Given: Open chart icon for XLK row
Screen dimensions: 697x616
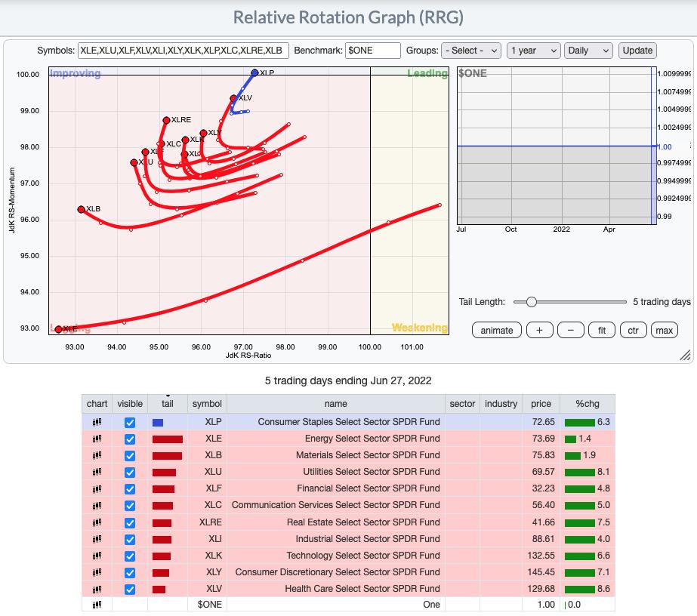Looking at the screenshot, I should click(97, 556).
